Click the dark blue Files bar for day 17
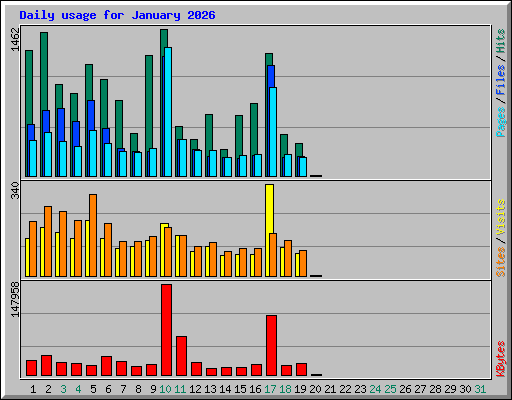The width and height of the screenshot is (512, 400). [271, 76]
